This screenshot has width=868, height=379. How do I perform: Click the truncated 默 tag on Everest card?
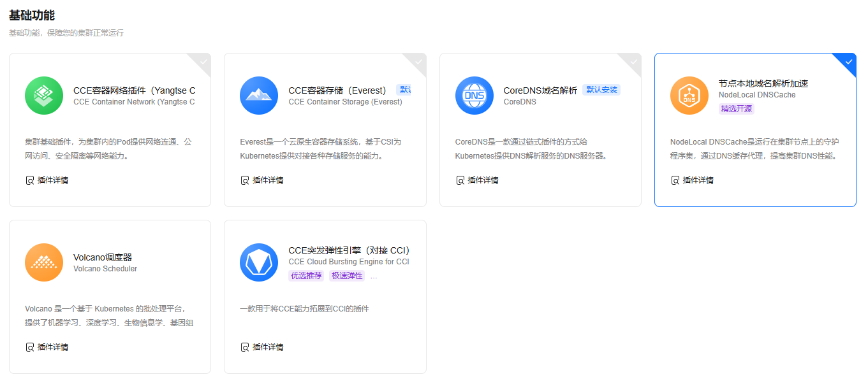point(403,90)
